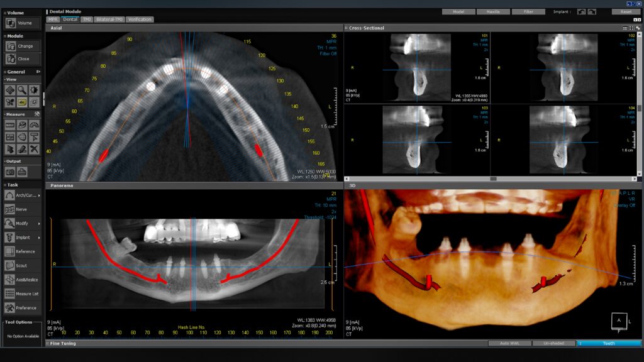Switch to the Verification tab
Image resolution: width=644 pixels, height=362 pixels.
click(140, 19)
